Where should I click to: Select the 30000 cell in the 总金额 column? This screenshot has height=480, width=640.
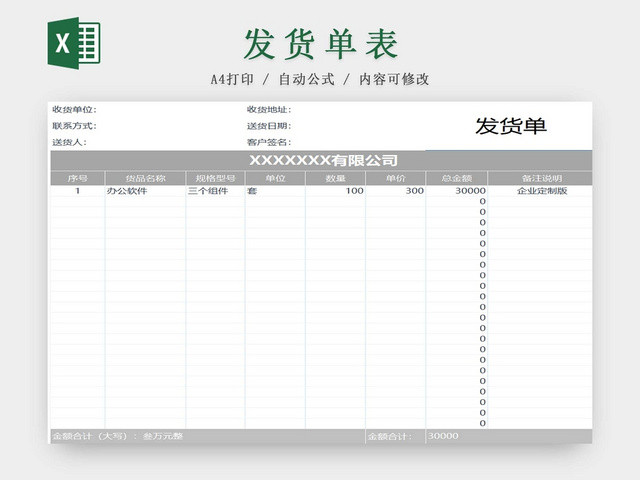(x=457, y=191)
